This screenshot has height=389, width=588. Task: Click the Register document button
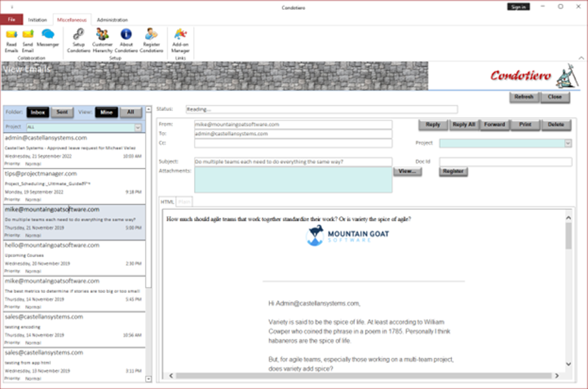point(453,171)
